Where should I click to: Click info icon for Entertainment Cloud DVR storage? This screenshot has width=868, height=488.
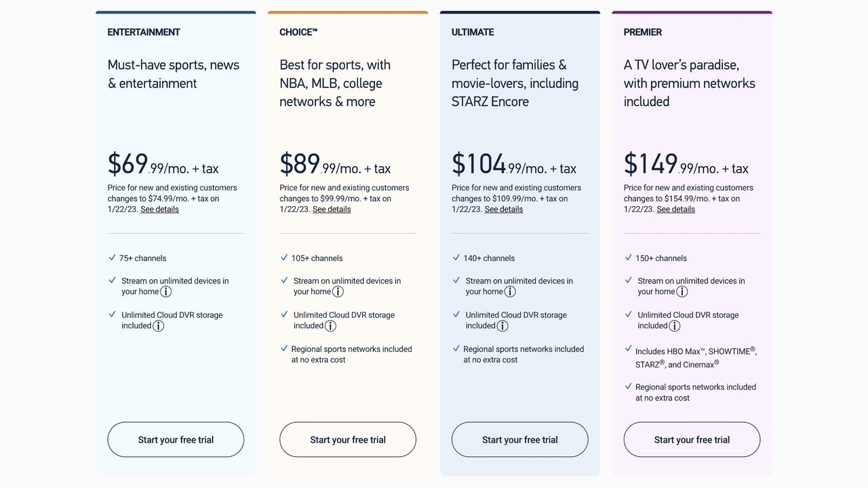pyautogui.click(x=158, y=326)
